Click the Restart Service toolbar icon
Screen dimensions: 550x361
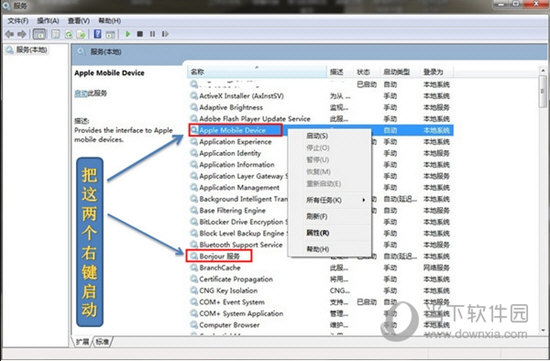point(165,34)
